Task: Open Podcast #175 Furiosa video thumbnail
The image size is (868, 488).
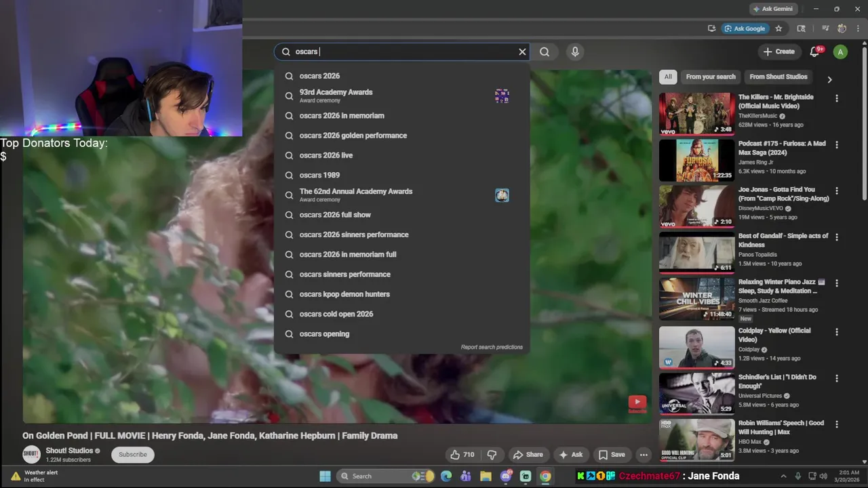Action: click(696, 160)
